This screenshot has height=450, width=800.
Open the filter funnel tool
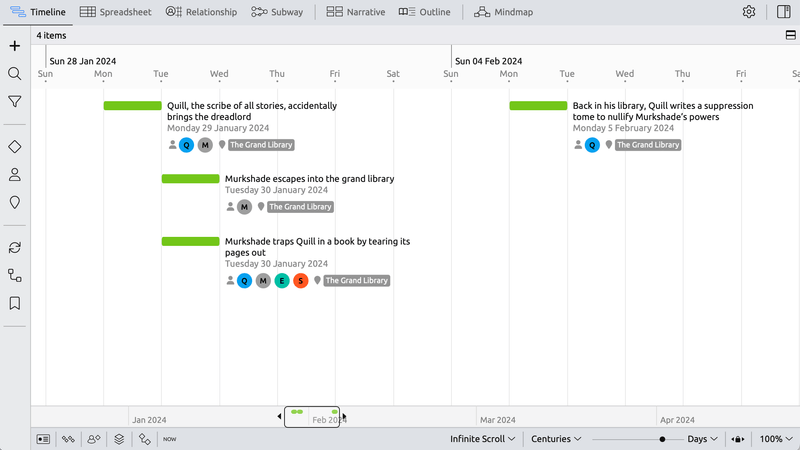click(x=15, y=102)
